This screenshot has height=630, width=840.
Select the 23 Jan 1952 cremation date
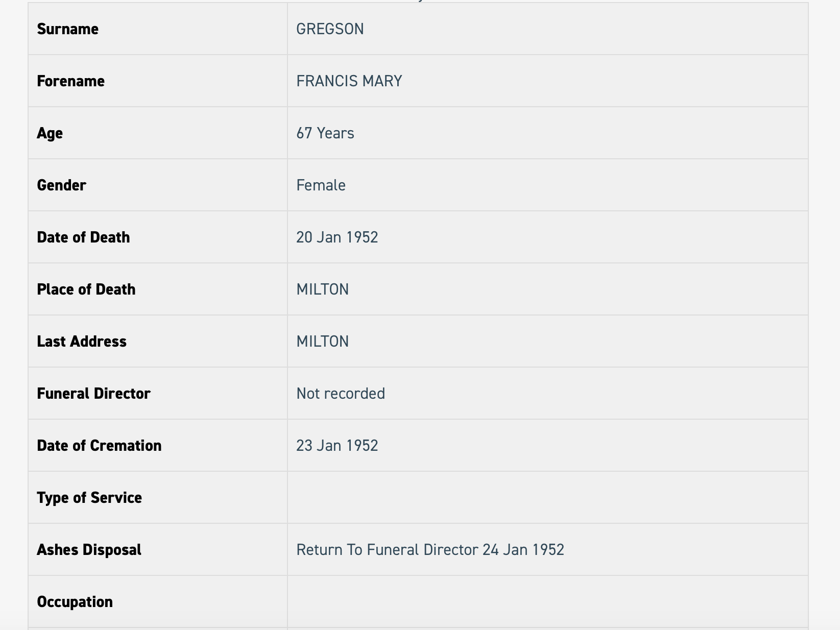coord(337,446)
